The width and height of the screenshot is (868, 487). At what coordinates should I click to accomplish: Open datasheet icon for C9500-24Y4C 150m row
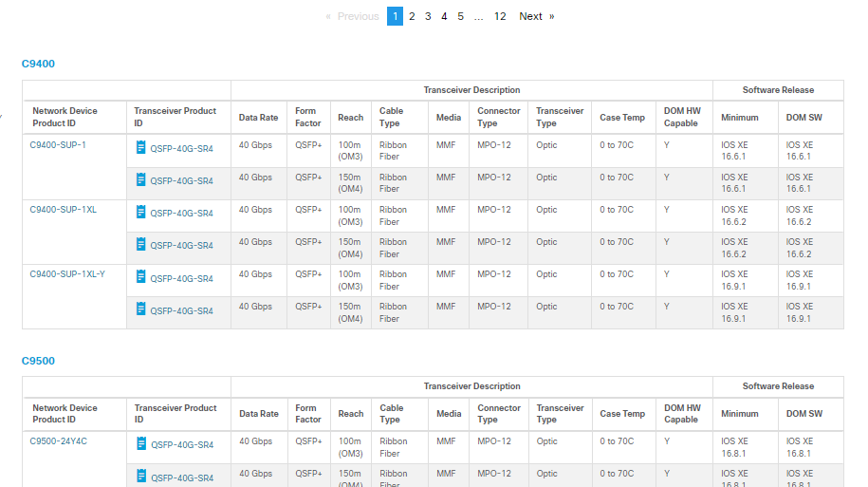(x=141, y=477)
